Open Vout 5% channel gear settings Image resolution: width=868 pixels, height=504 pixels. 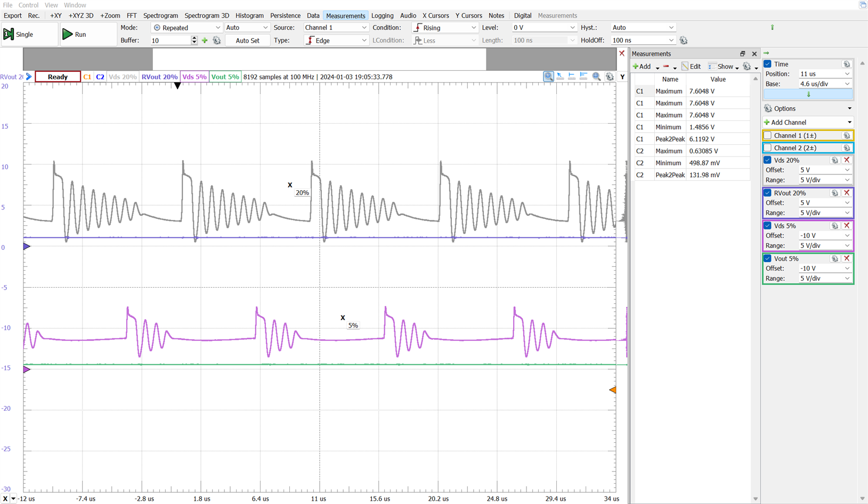tap(835, 258)
